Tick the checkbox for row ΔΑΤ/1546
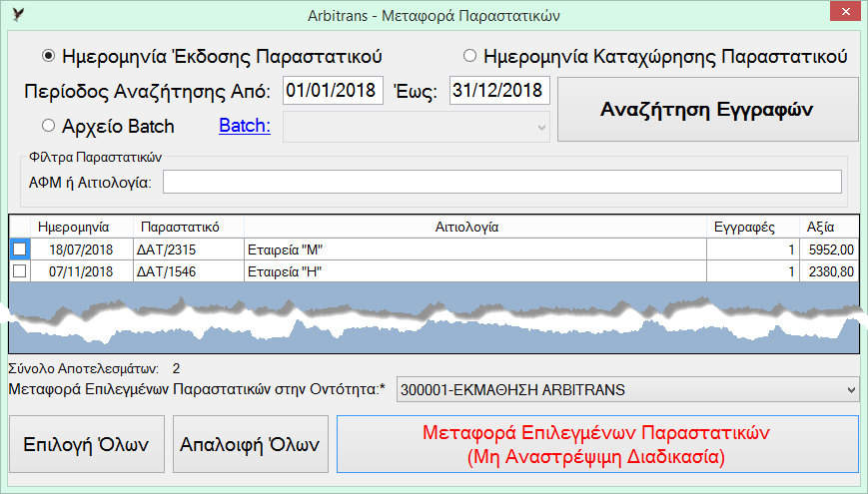Screen dimensions: 868x494 19,271
